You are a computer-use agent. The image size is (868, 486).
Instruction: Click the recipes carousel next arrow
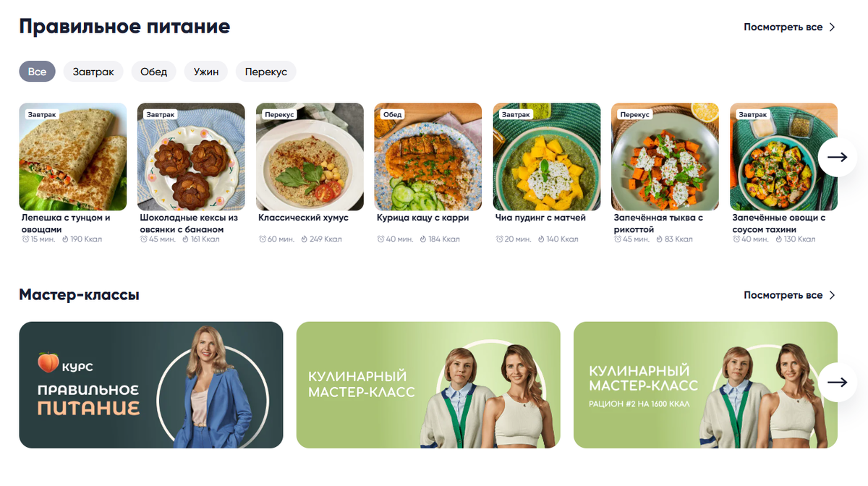pyautogui.click(x=837, y=157)
